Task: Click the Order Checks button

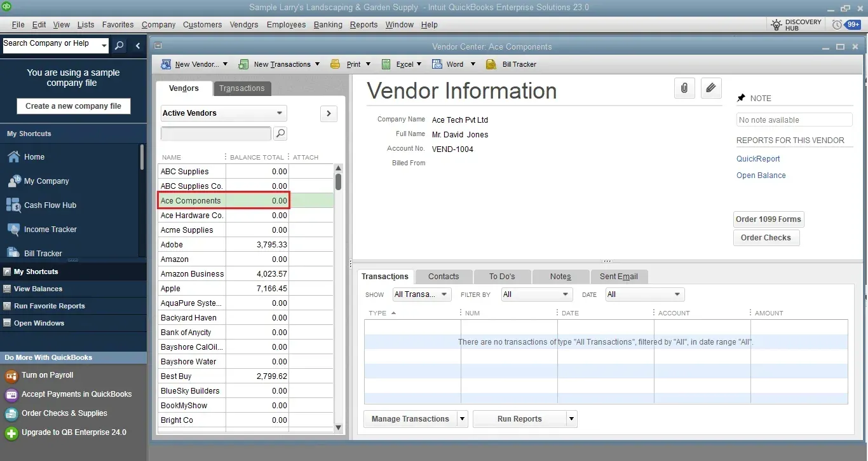Action: click(x=766, y=238)
